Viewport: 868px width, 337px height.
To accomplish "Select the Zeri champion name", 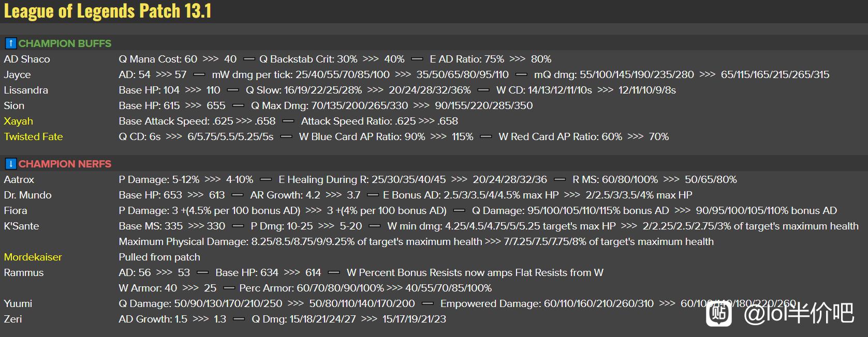I will pos(13,319).
